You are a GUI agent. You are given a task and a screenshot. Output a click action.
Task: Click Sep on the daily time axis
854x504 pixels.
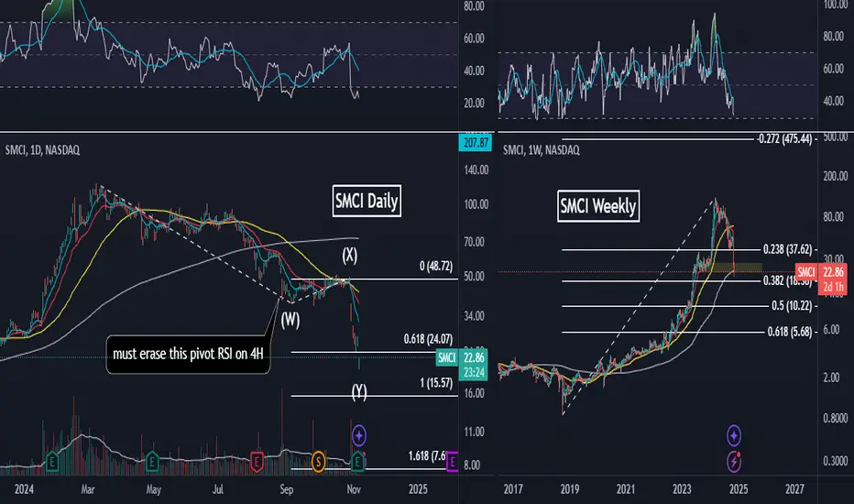coord(287,489)
